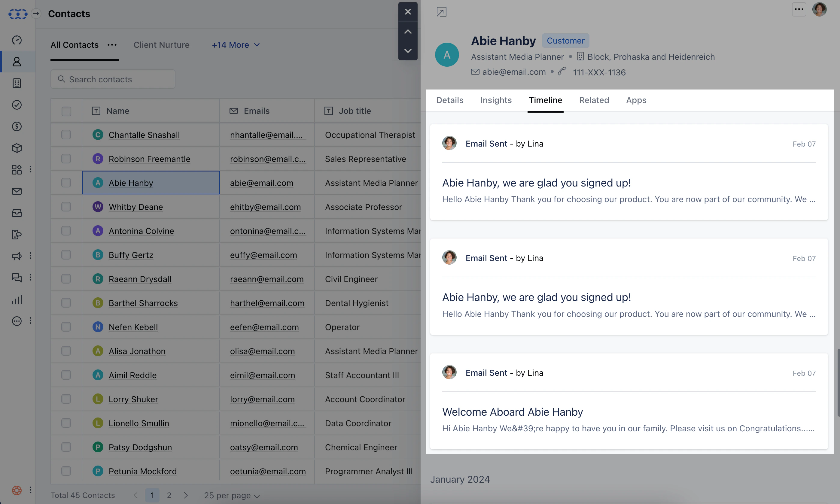Select Antonina Colvine row checkbox
Viewport: 840px width, 504px height.
pos(66,231)
